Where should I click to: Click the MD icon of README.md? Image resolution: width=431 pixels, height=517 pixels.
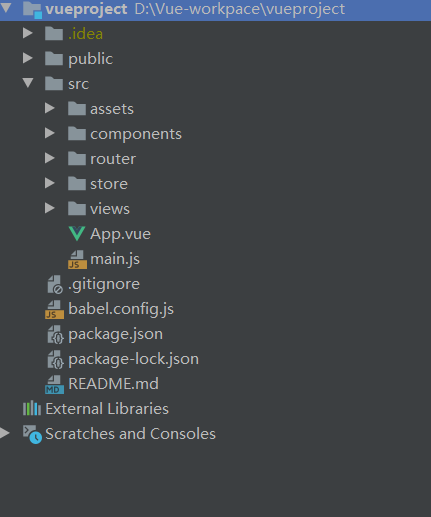point(54,384)
